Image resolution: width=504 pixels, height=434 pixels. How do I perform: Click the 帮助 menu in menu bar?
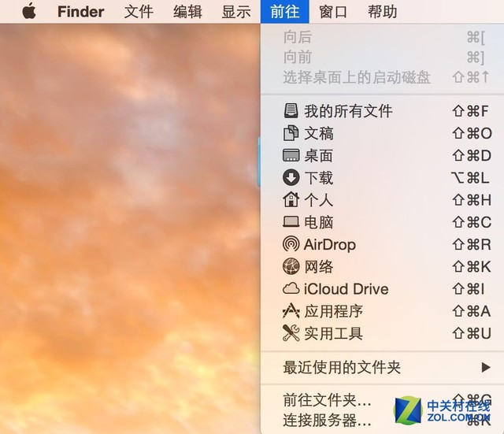coord(383,12)
